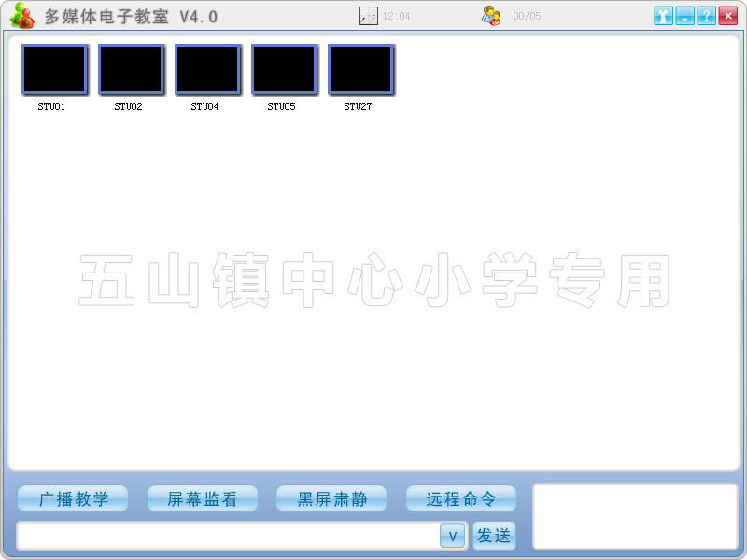Activate 黑屏肃静 black screen silence
Viewport: 747px width, 560px height.
[331, 499]
